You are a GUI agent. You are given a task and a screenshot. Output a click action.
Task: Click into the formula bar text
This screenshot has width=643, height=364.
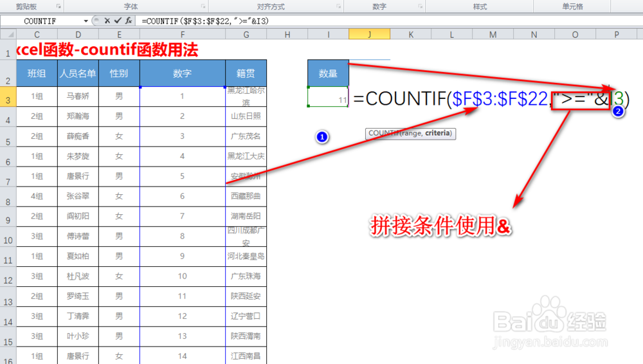pyautogui.click(x=205, y=21)
